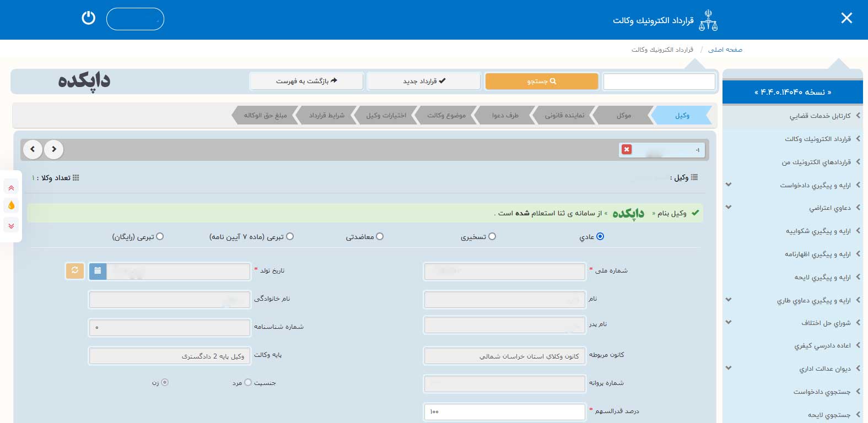Click the double down arrow floating icon
This screenshot has width=868, height=423.
[11, 225]
